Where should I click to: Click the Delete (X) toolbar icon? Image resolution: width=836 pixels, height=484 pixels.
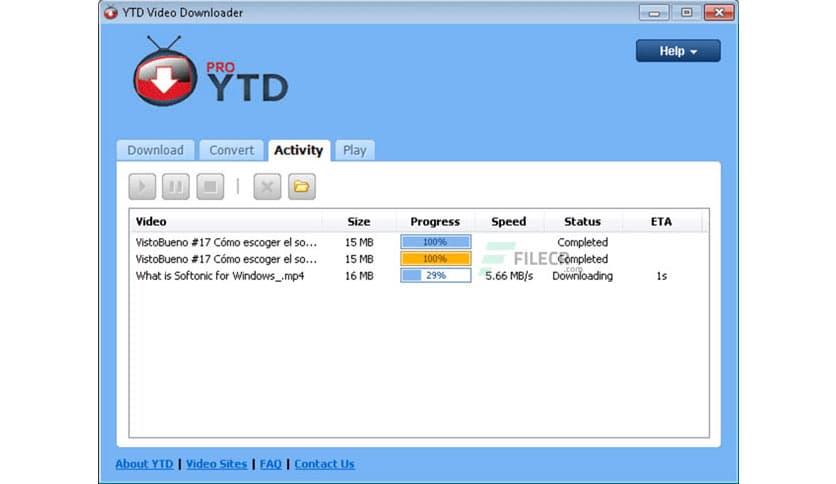point(267,187)
